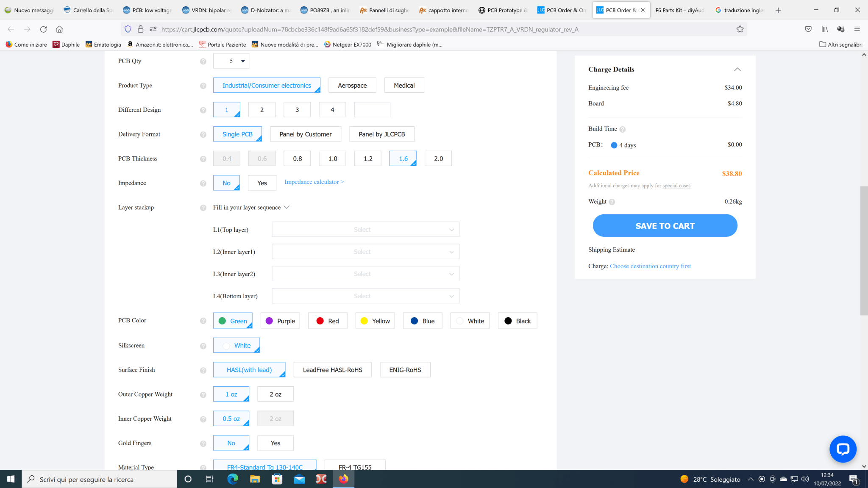Go to browser home page icon

[x=59, y=29]
